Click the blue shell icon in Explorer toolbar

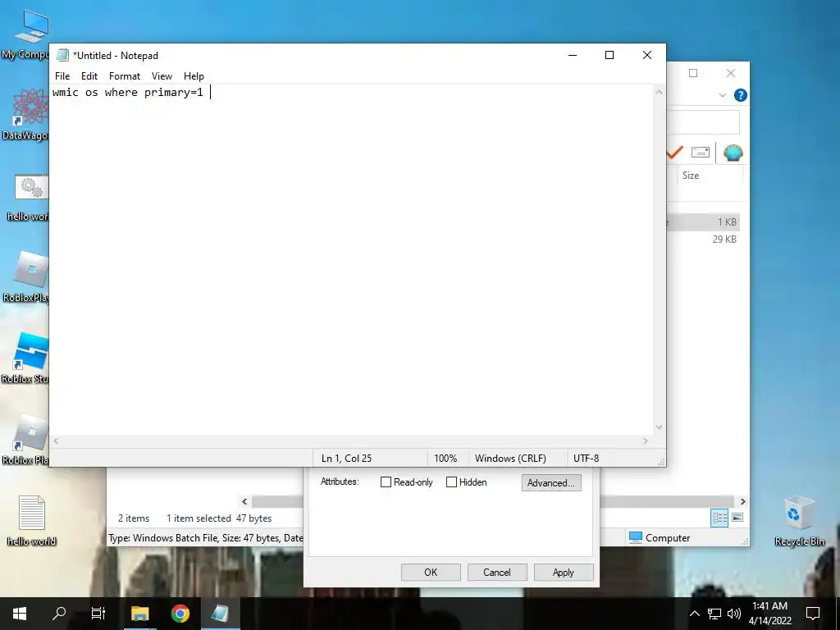pyautogui.click(x=733, y=153)
